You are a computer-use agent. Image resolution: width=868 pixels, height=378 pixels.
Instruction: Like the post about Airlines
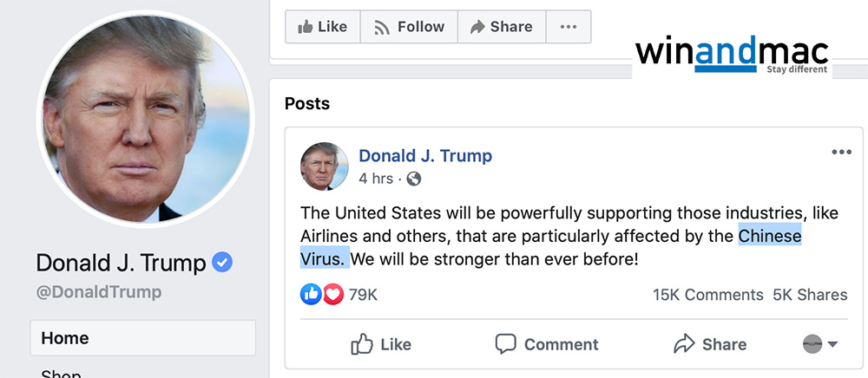381,344
